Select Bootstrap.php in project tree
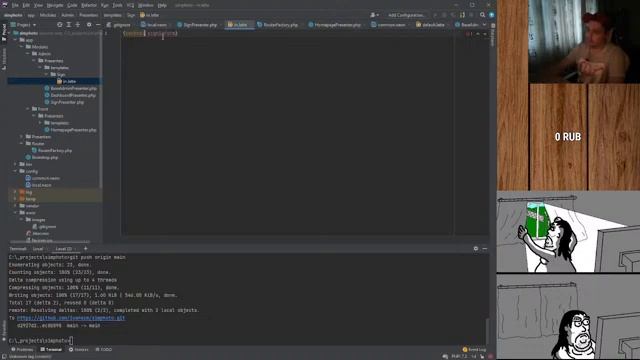Image resolution: width=640 pixels, height=360 pixels. click(x=42, y=158)
